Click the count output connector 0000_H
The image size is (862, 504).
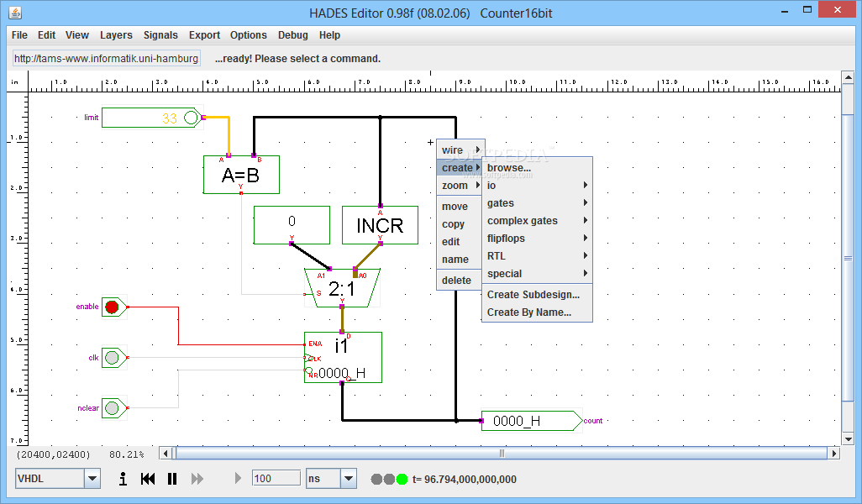531,421
